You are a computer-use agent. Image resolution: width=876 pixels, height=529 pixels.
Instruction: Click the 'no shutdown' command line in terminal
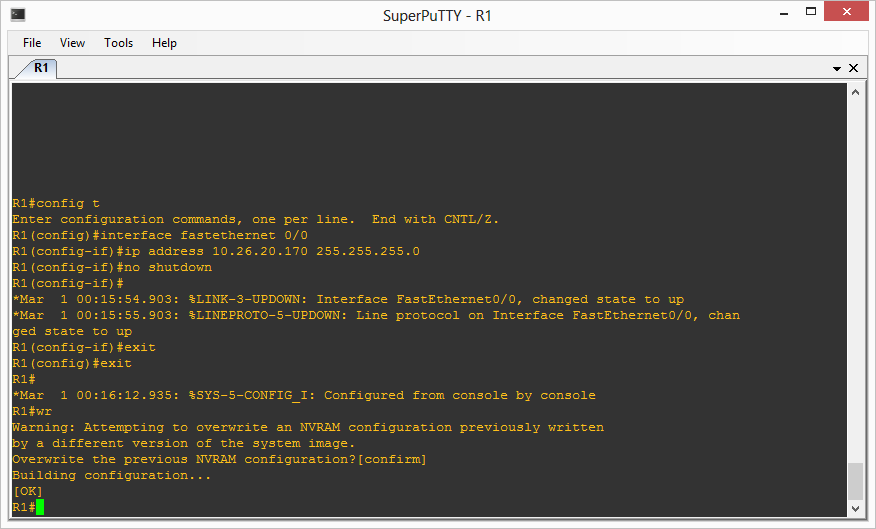pyautogui.click(x=112, y=268)
